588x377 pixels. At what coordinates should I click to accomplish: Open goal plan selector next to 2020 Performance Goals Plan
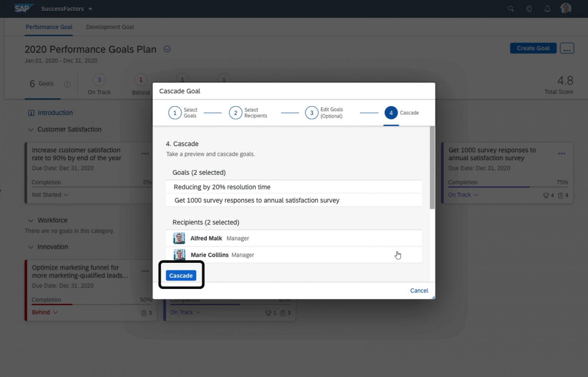(167, 49)
